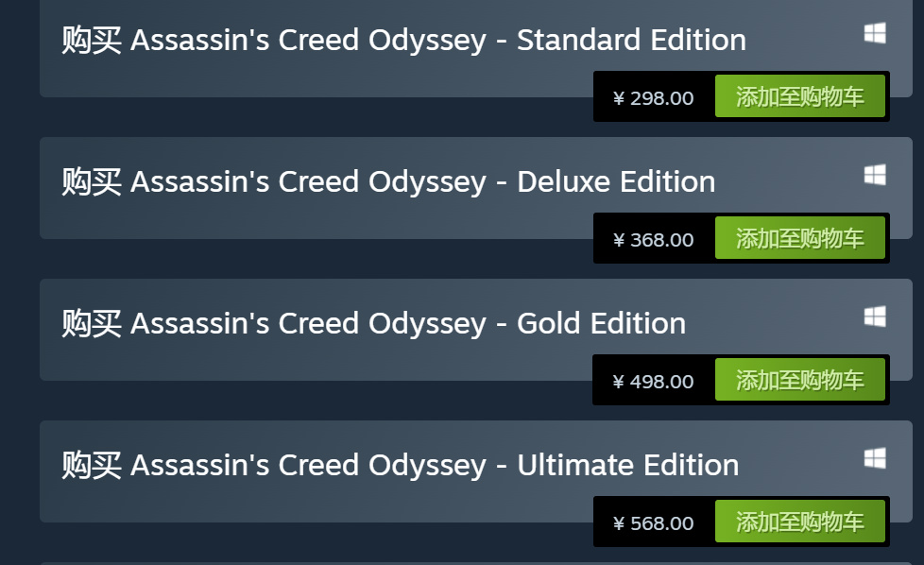Click the ¥ 368.00 price tag

pos(653,239)
